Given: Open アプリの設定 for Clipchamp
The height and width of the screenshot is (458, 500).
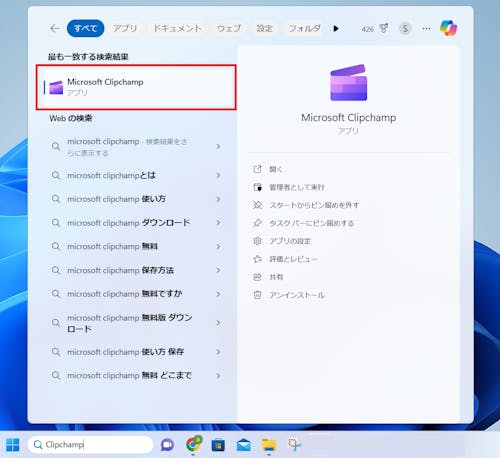Looking at the screenshot, I should [290, 241].
